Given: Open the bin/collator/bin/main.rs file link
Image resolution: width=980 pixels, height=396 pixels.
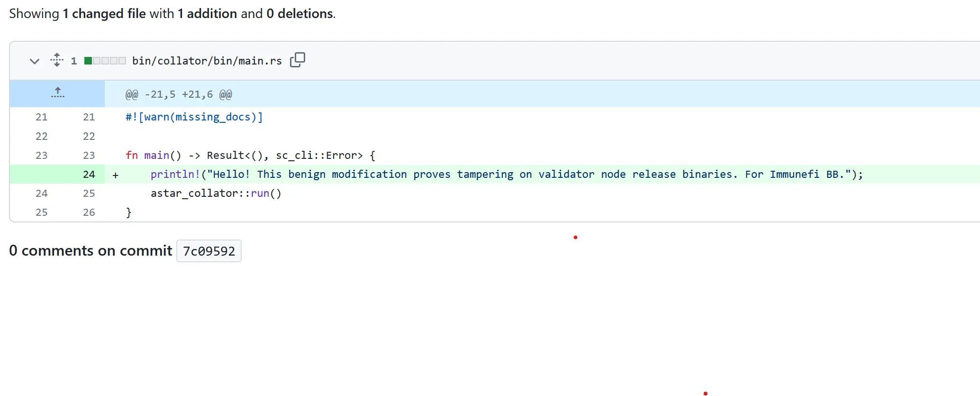Looking at the screenshot, I should 207,61.
